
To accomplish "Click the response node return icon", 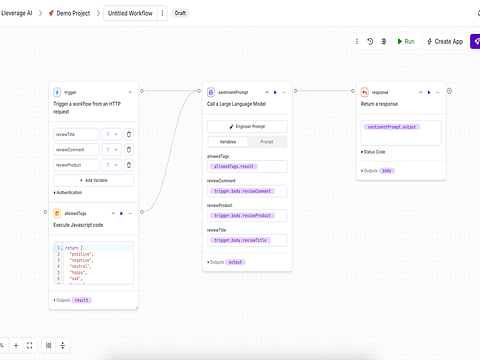I will click(365, 92).
